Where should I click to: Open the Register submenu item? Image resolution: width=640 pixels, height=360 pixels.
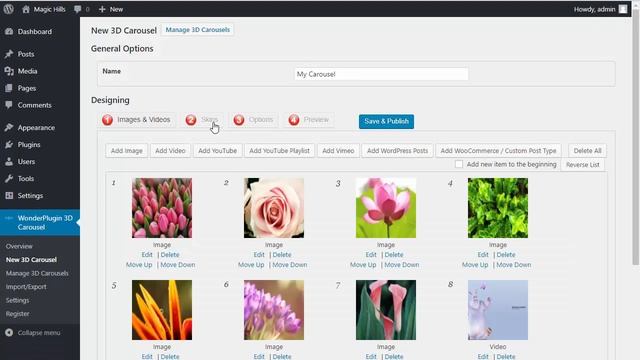pyautogui.click(x=18, y=313)
